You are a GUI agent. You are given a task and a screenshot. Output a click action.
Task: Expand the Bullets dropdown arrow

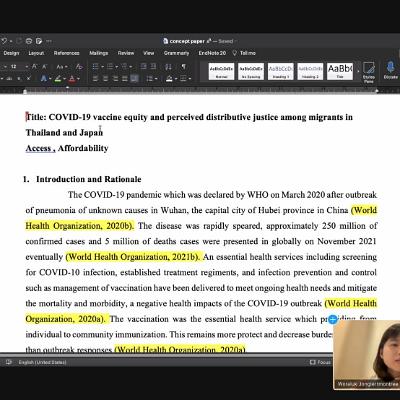(102, 67)
